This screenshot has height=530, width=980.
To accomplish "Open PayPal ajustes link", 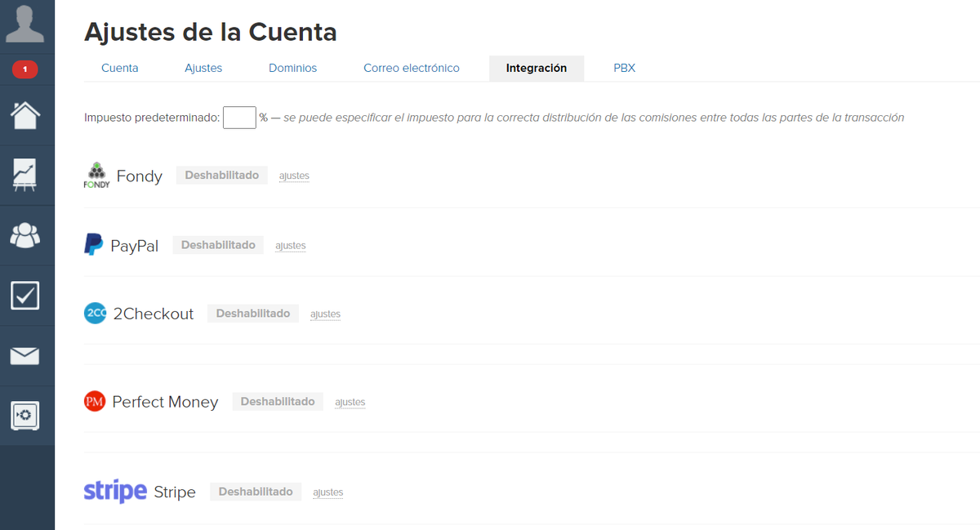I will coord(290,245).
